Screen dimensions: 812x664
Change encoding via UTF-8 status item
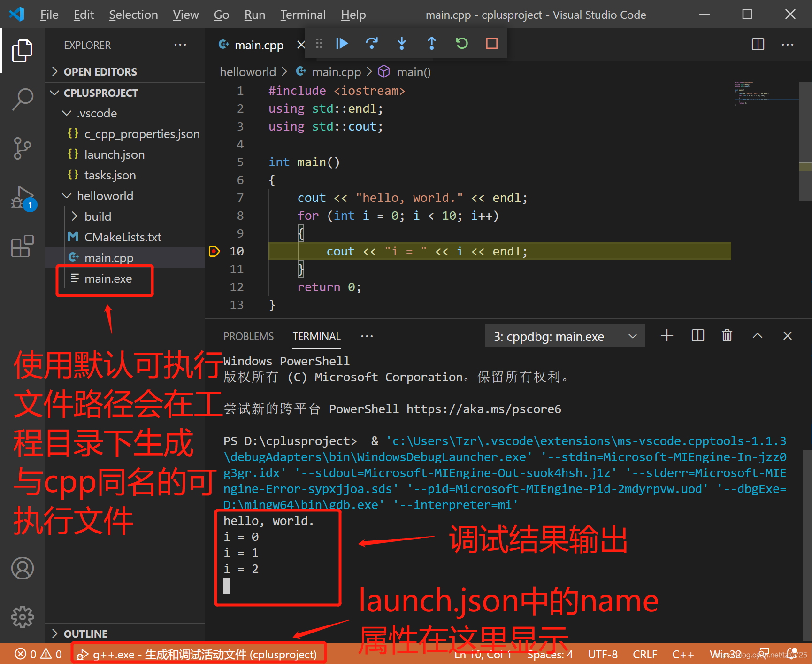point(603,654)
